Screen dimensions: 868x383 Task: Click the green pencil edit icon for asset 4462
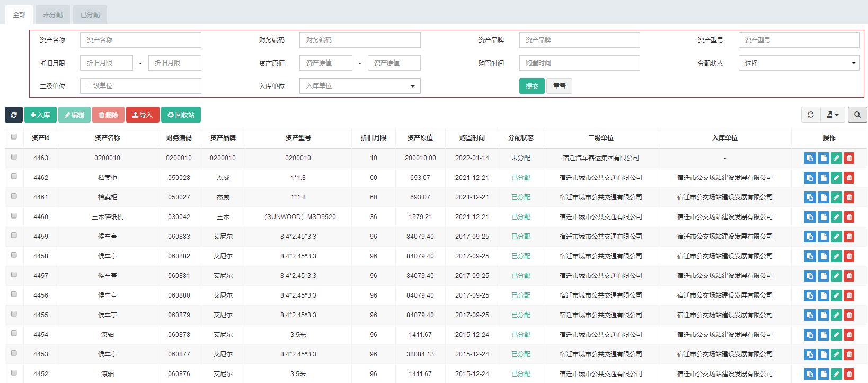click(x=836, y=178)
